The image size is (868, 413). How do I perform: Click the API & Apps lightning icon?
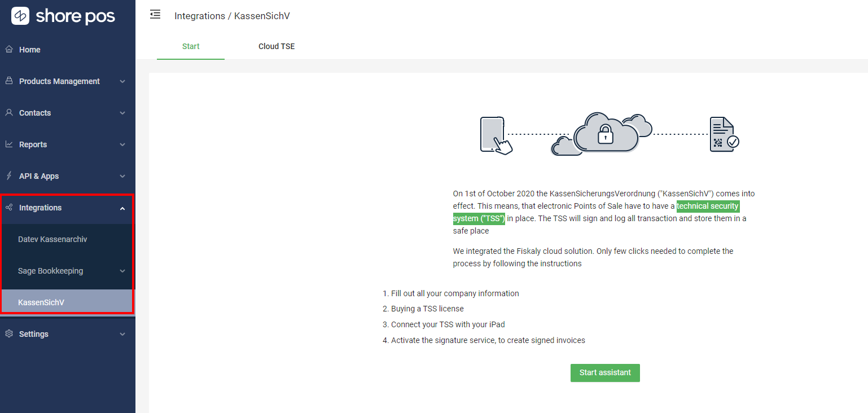point(9,175)
